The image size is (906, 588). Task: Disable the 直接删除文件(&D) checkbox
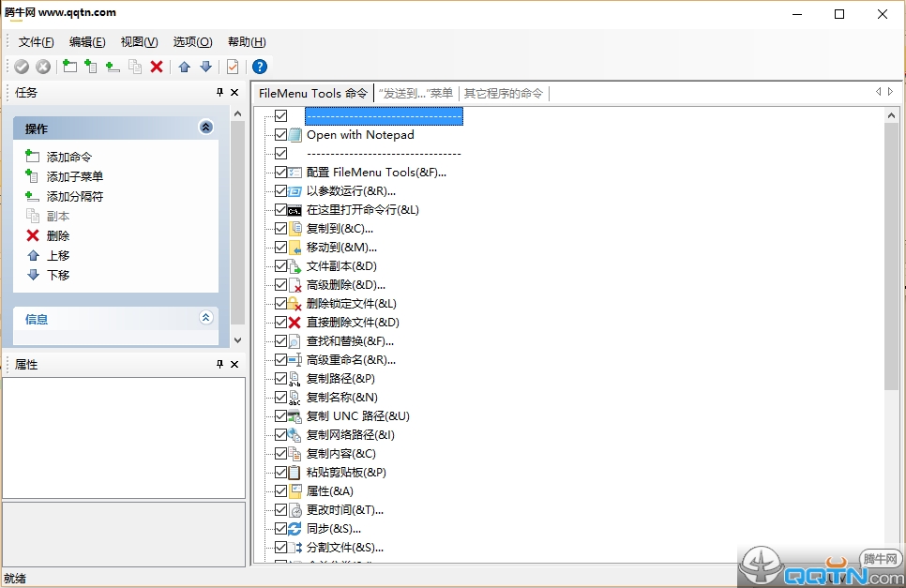point(280,323)
